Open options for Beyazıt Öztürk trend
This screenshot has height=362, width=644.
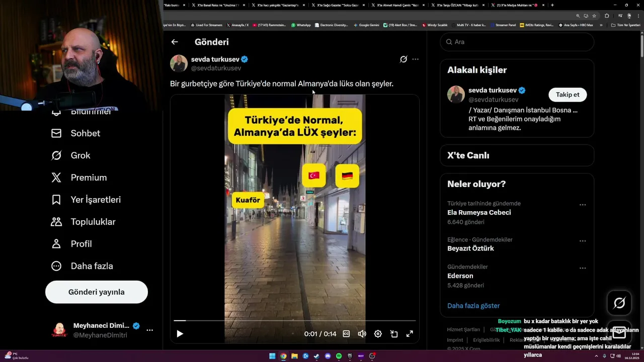coord(583,241)
